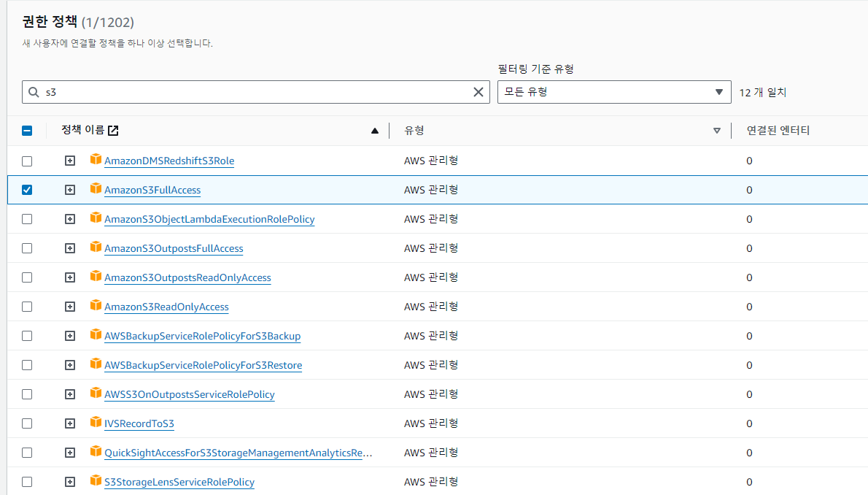Screen dimensions: 868x495
Task: Expand AmazonS3FullAccess policy details
Action: (x=70, y=190)
